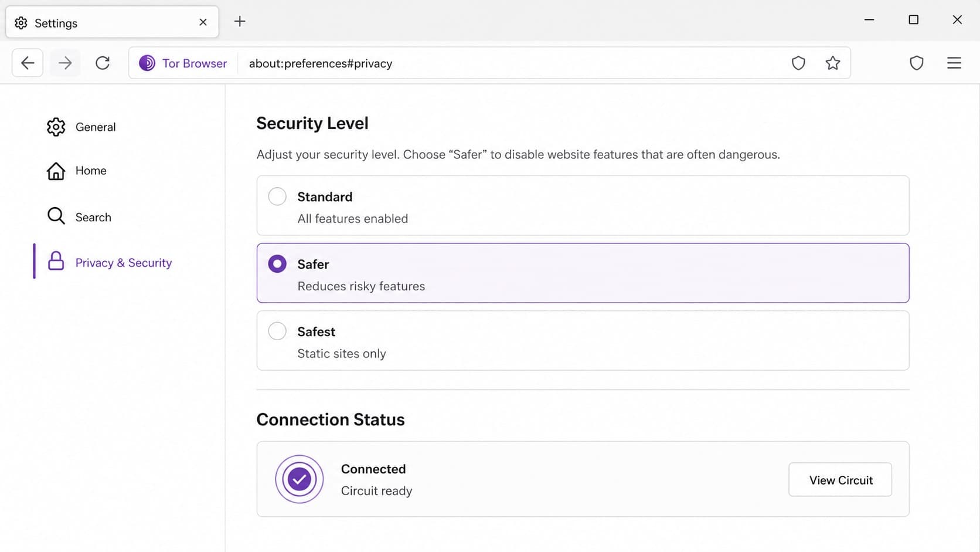
Task: Go to the Search settings category
Action: coord(93,217)
